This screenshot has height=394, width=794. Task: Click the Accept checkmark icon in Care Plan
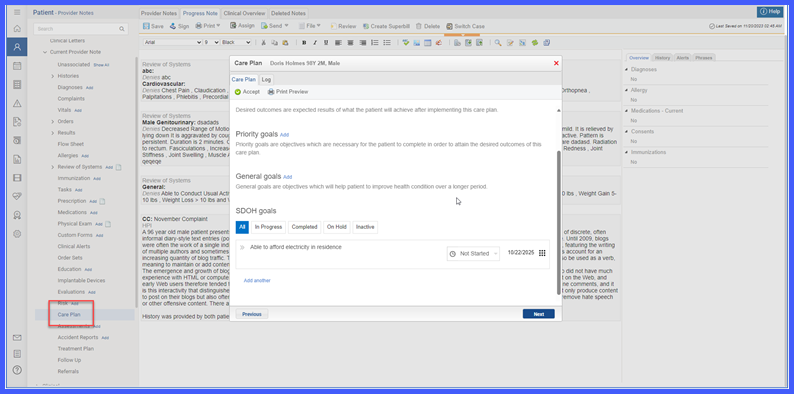click(238, 92)
